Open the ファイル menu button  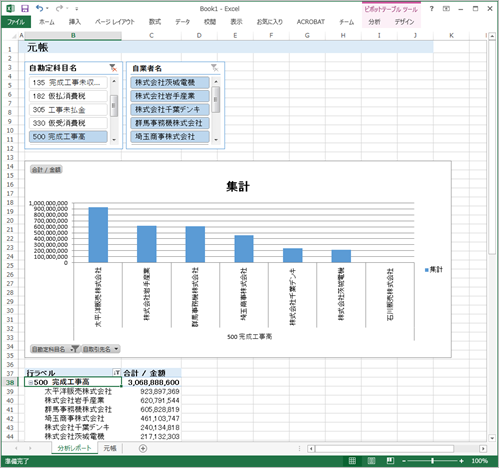click(x=16, y=22)
